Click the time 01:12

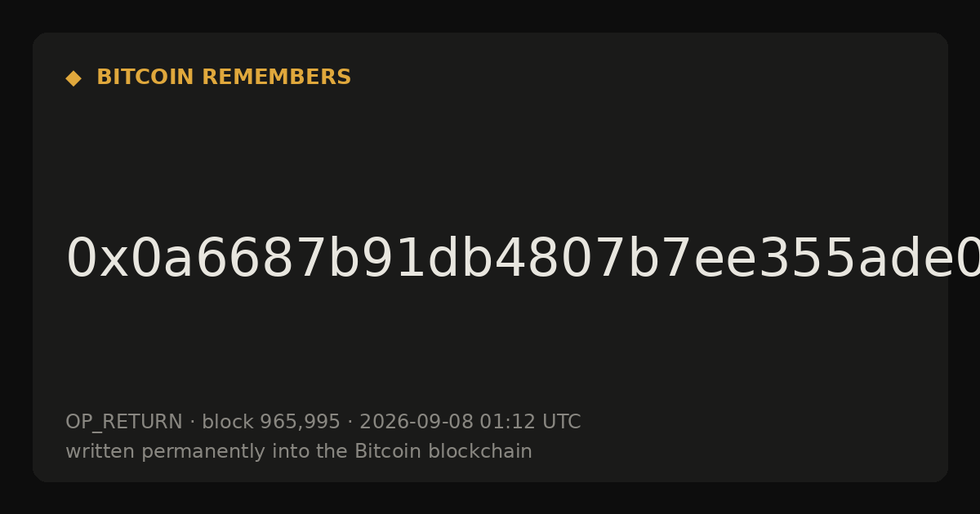pos(507,422)
